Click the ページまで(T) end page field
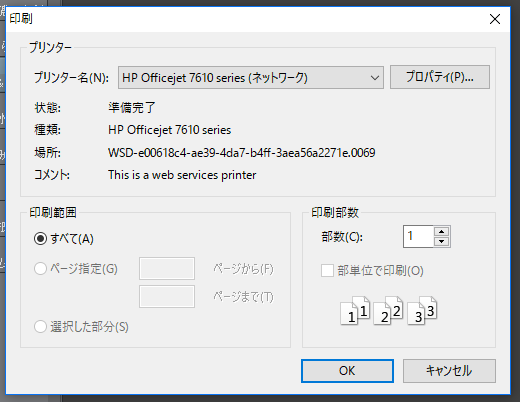 pos(167,296)
